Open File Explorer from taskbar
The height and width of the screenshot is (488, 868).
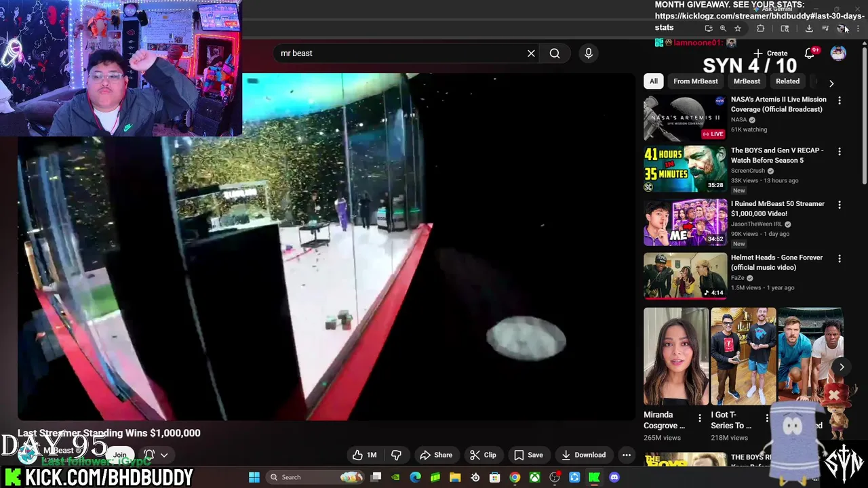[455, 477]
